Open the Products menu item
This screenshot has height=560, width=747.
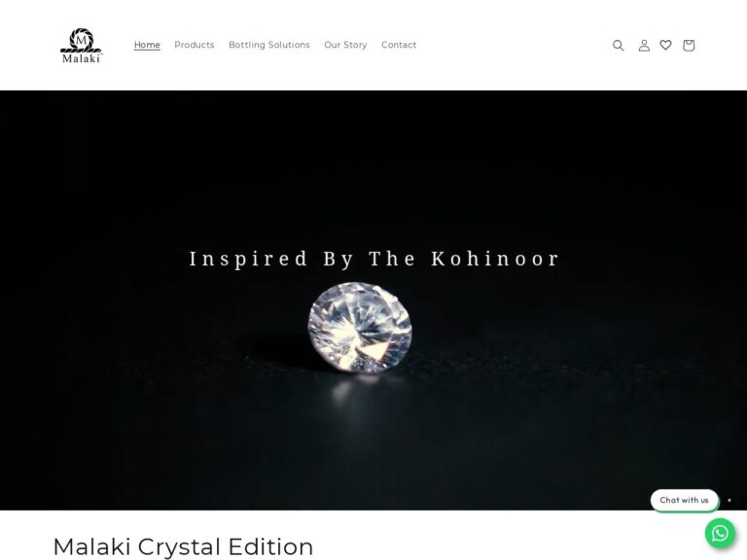(195, 45)
